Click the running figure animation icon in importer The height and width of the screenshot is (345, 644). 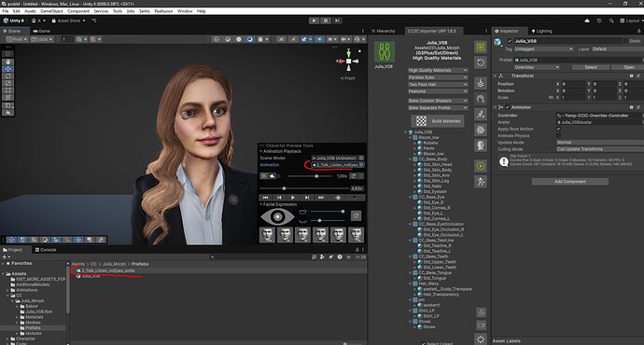[481, 115]
